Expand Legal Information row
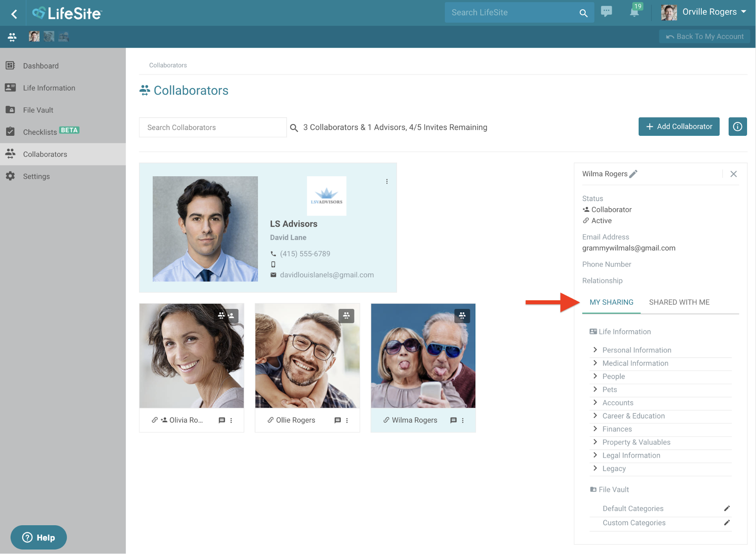This screenshot has height=554, width=756. 660,456
